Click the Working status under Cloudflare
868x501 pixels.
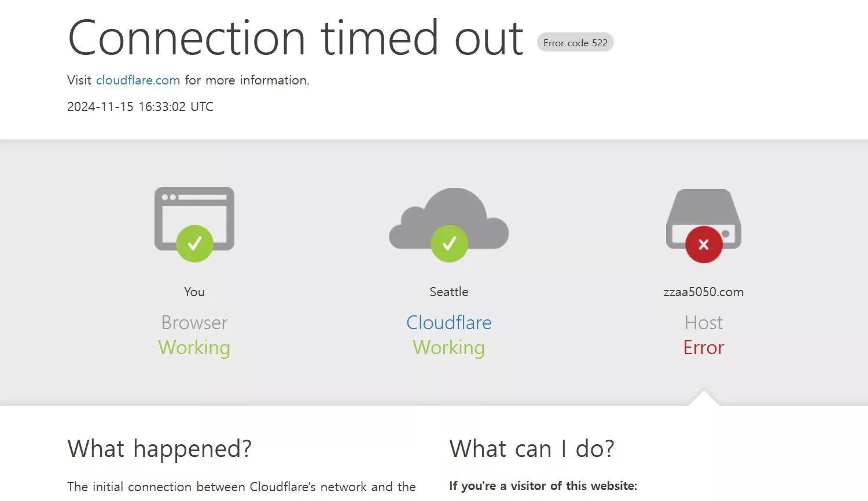coord(449,348)
